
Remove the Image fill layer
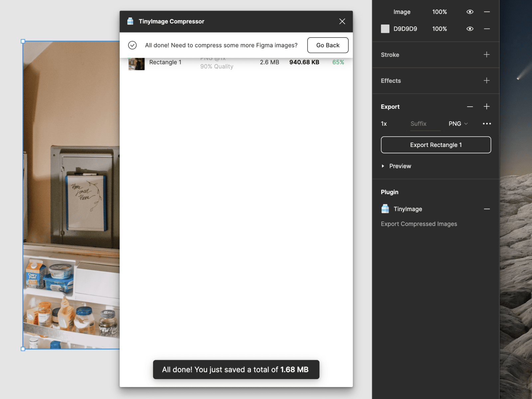point(487,12)
